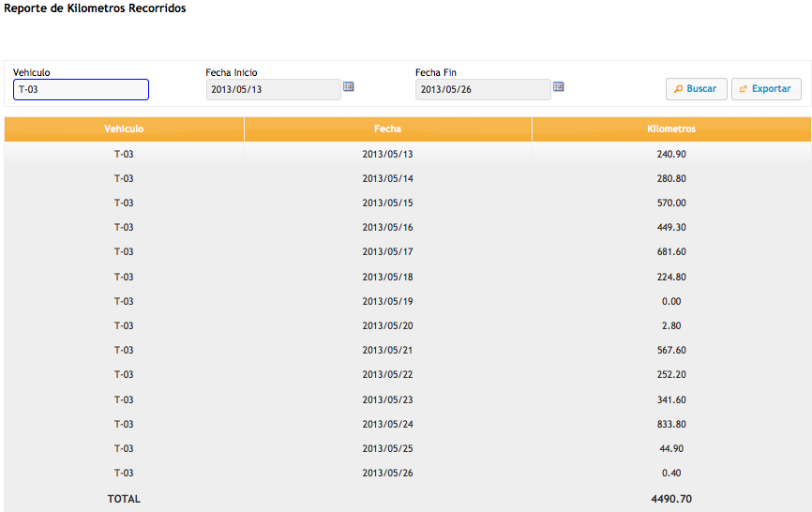Click the Buscar search button
The image size is (812, 512).
[x=695, y=89]
